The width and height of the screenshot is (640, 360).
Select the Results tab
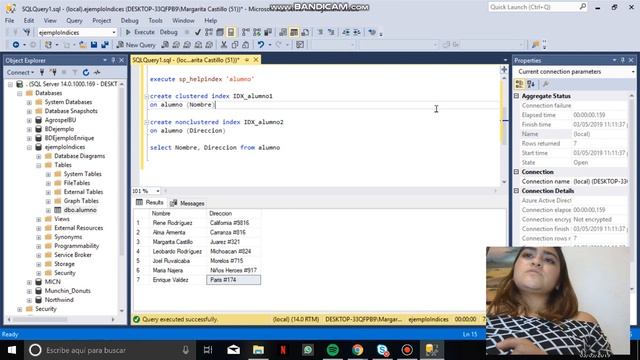click(149, 202)
